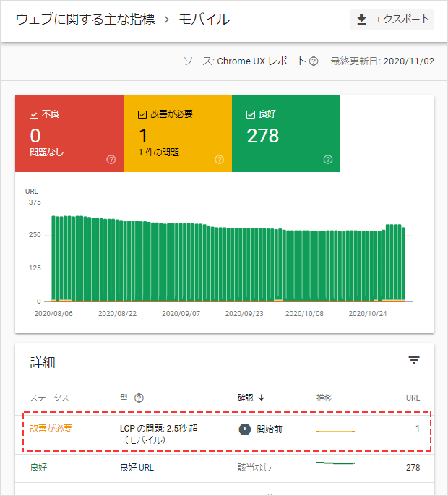Click help icon in yellow 改善が必要 card
The width and height of the screenshot is (448, 496).
(219, 159)
